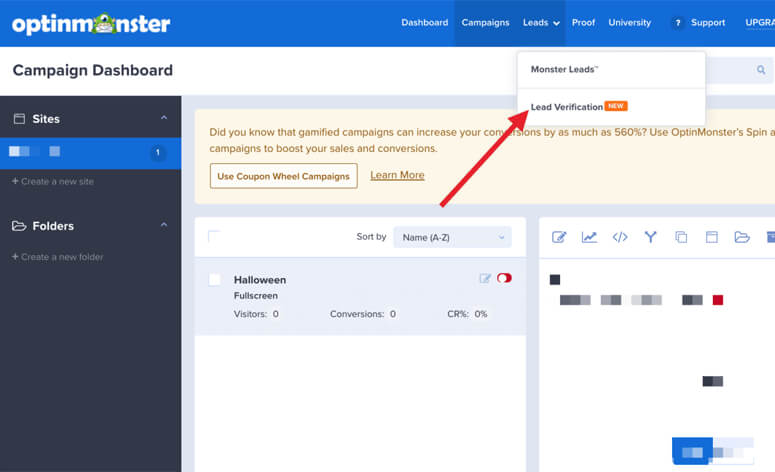Screen dimensions: 775x472
Task: Open the Campaigns nav item
Action: [x=485, y=23]
